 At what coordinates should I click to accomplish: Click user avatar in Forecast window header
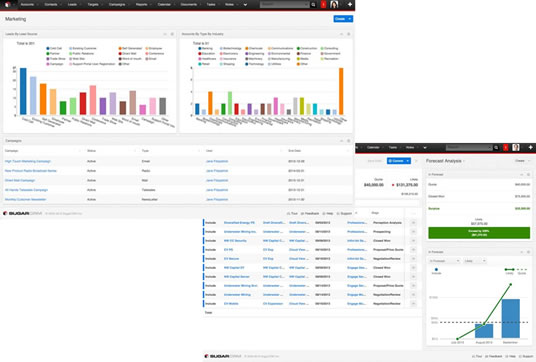click(516, 148)
